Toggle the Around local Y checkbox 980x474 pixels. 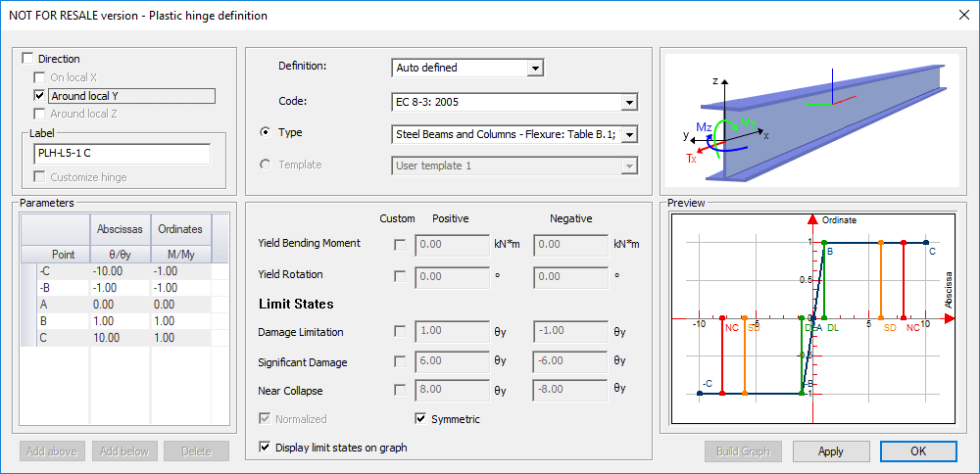tap(40, 96)
